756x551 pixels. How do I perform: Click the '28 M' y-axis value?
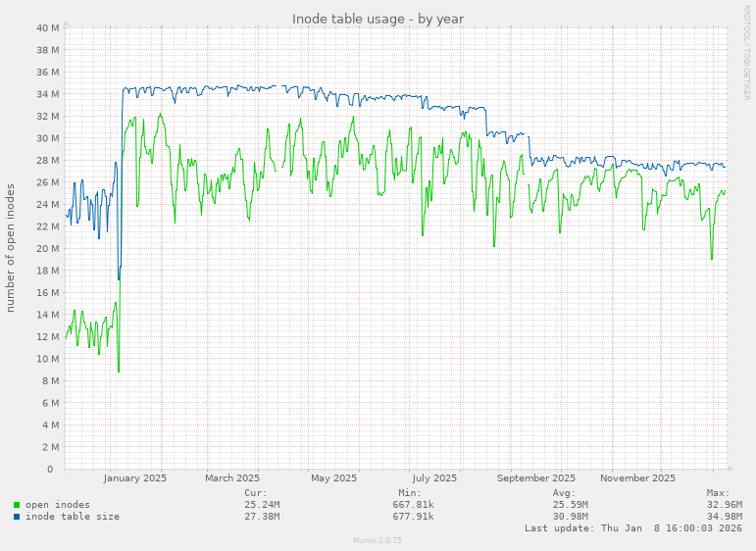[x=48, y=160]
